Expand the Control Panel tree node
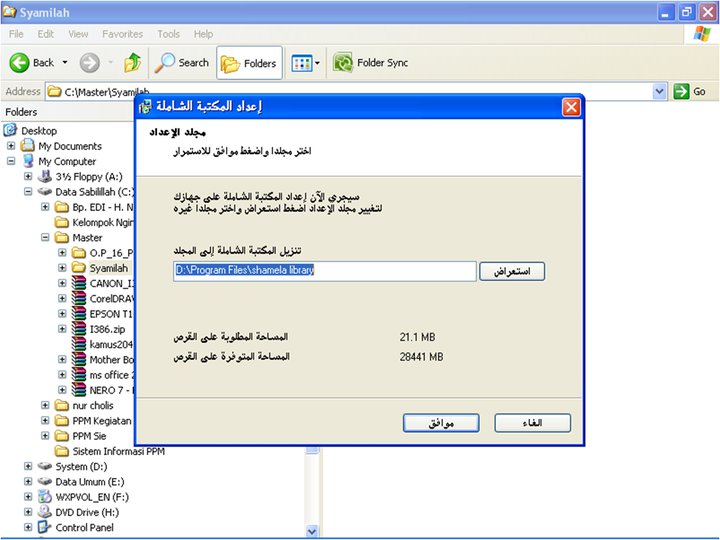This screenshot has height=540, width=720. pos(28,527)
